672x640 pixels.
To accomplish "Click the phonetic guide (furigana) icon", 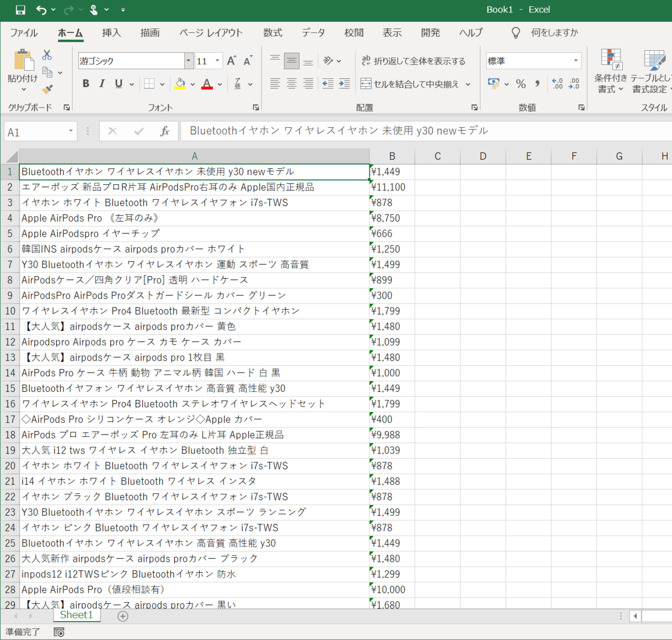I will pyautogui.click(x=238, y=84).
